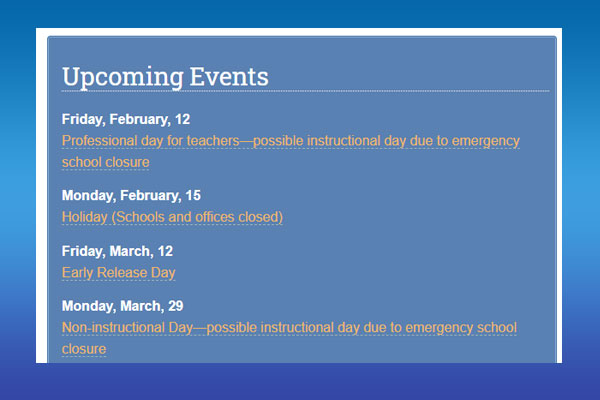Click the word "Events" in the heading
This screenshot has height=400, width=600.
click(x=229, y=76)
